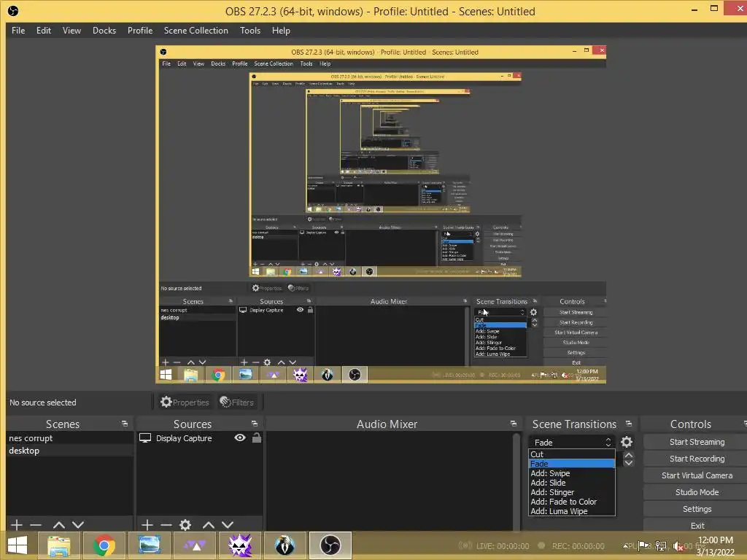The width and height of the screenshot is (747, 560).
Task: Choose Fade in the transition list
Action: click(x=572, y=464)
